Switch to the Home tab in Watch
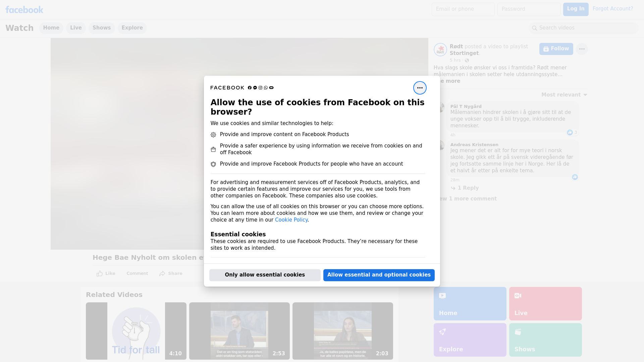The height and width of the screenshot is (362, 644). 51,28
